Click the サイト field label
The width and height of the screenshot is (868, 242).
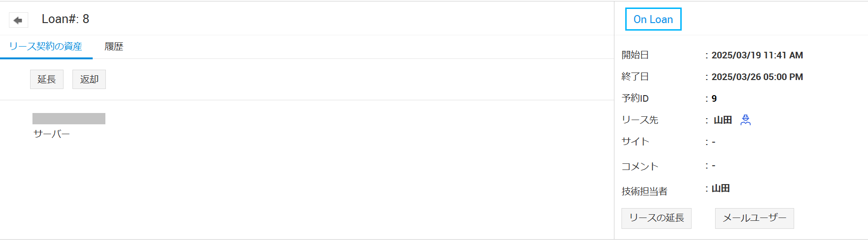(x=635, y=142)
